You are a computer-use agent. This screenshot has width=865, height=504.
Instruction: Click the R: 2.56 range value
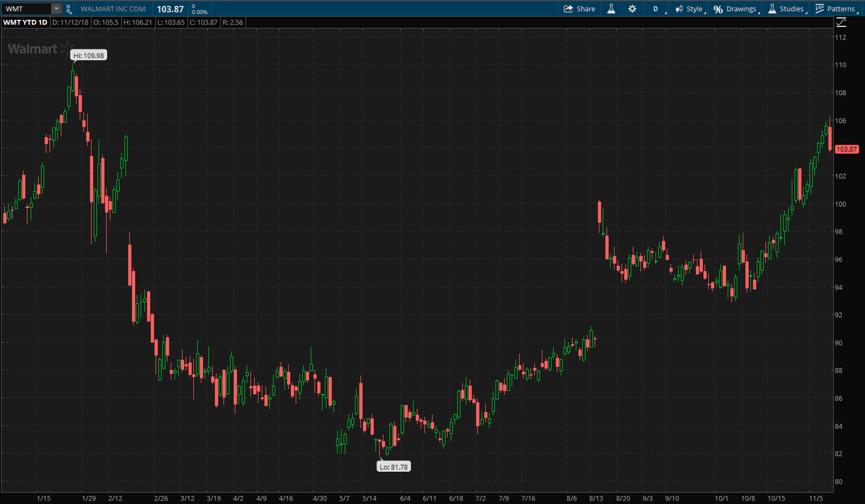click(x=233, y=22)
